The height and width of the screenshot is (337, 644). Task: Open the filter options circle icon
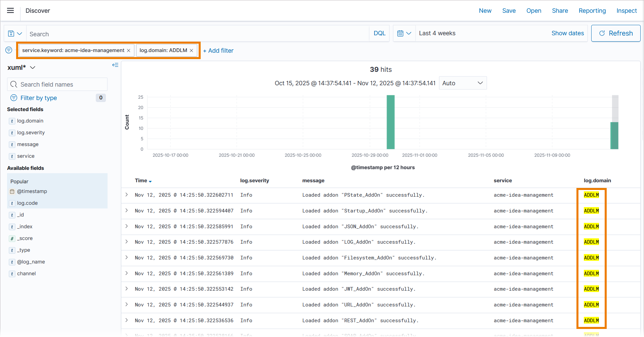9,50
